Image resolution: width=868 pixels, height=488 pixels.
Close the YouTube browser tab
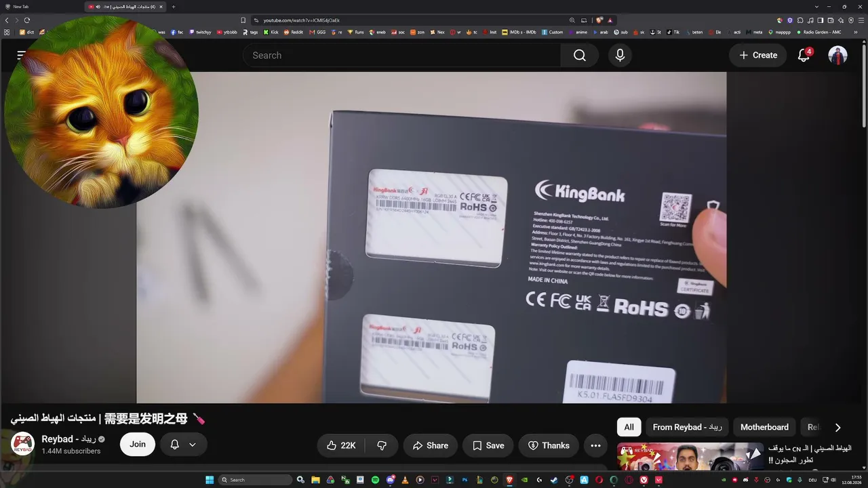pos(161,7)
